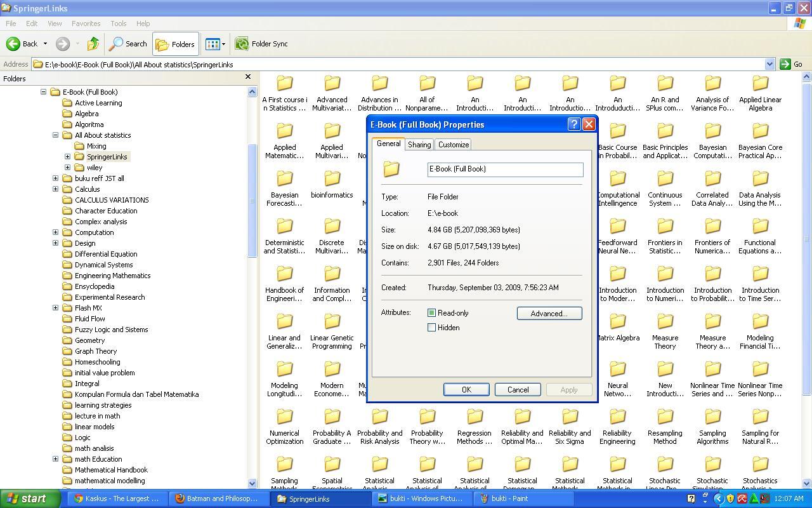Select the 'Advanced Multivariat...' folder icon
Image resolution: width=812 pixels, height=508 pixels.
332,84
